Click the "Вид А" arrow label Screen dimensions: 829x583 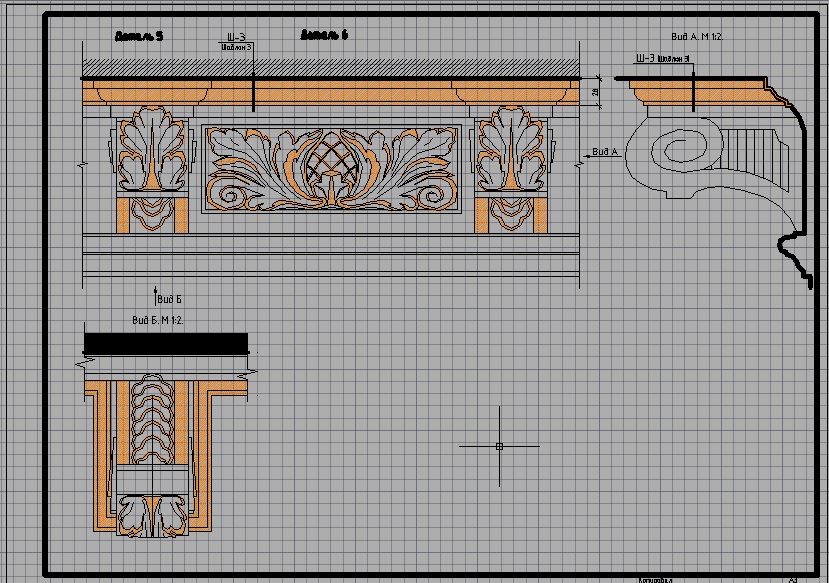click(x=606, y=152)
